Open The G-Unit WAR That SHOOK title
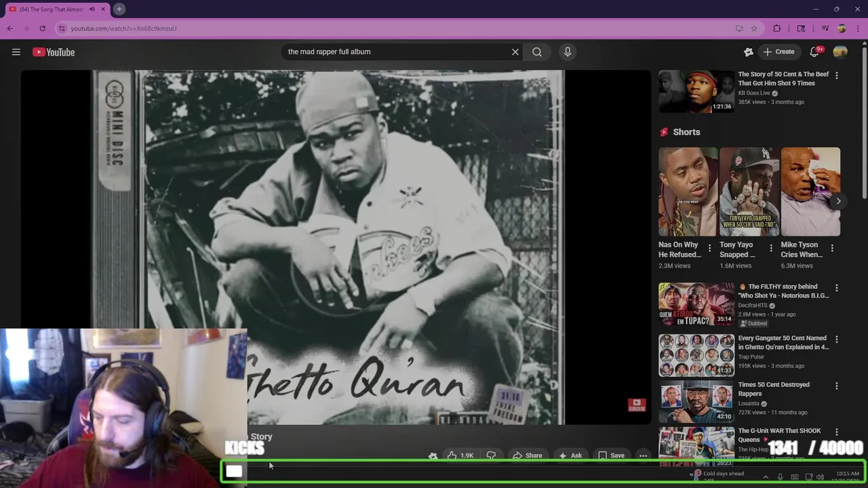The height and width of the screenshot is (488, 868). tap(779, 435)
